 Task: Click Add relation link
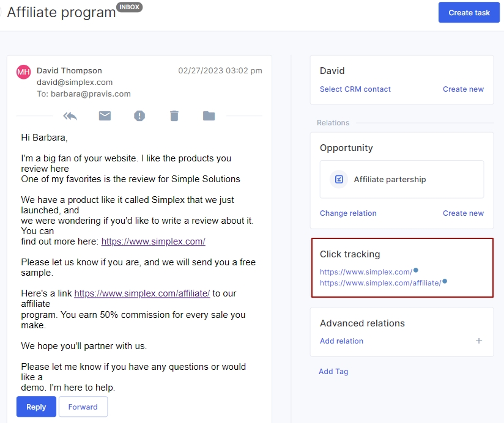(x=341, y=340)
